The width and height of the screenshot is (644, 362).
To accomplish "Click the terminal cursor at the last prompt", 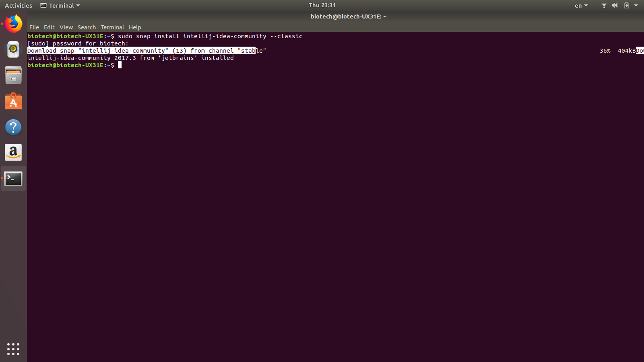I will tap(120, 65).
